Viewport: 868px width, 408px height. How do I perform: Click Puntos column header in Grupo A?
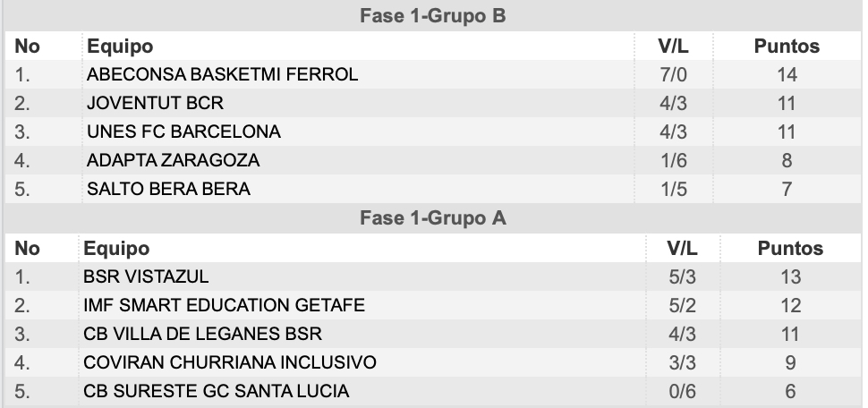(x=790, y=249)
